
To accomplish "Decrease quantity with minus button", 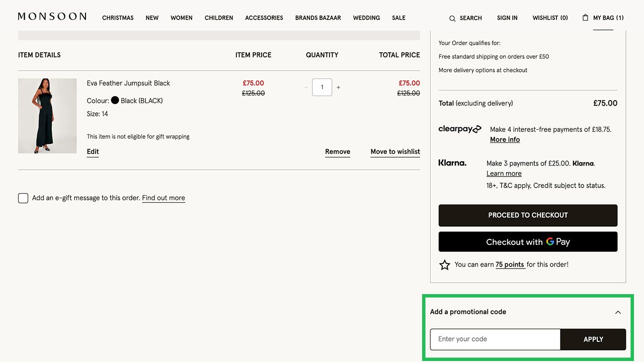I will tap(306, 87).
